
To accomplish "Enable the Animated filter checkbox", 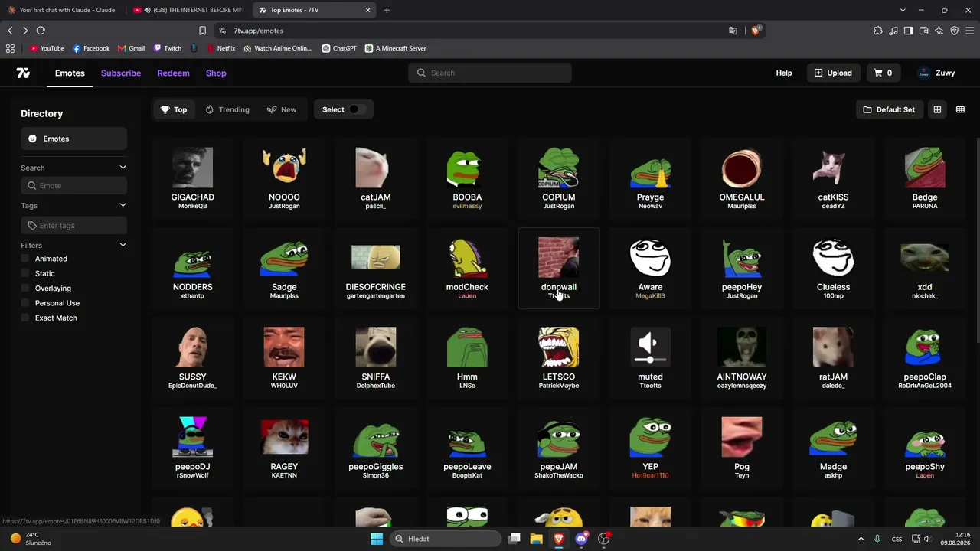I will click(x=25, y=259).
